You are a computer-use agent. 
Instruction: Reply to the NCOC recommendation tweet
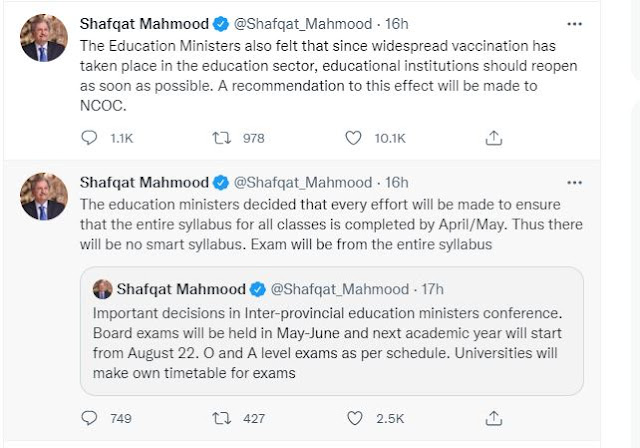point(89,139)
